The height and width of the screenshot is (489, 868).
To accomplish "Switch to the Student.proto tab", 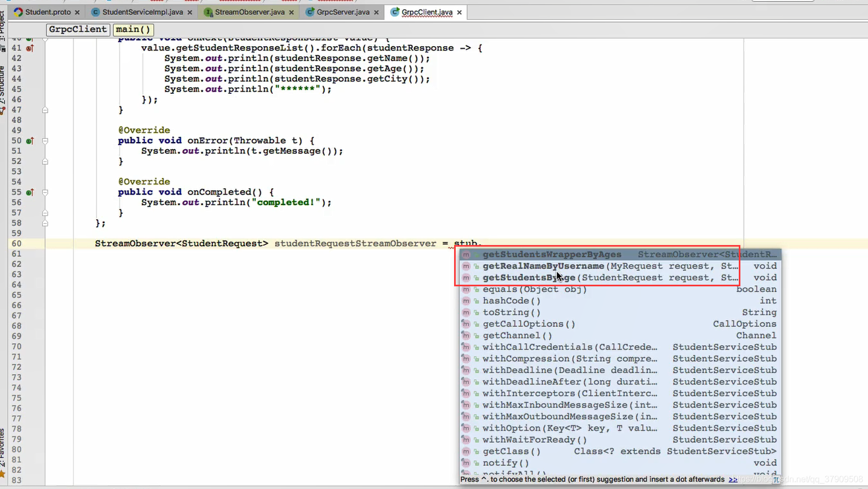I will click(48, 12).
